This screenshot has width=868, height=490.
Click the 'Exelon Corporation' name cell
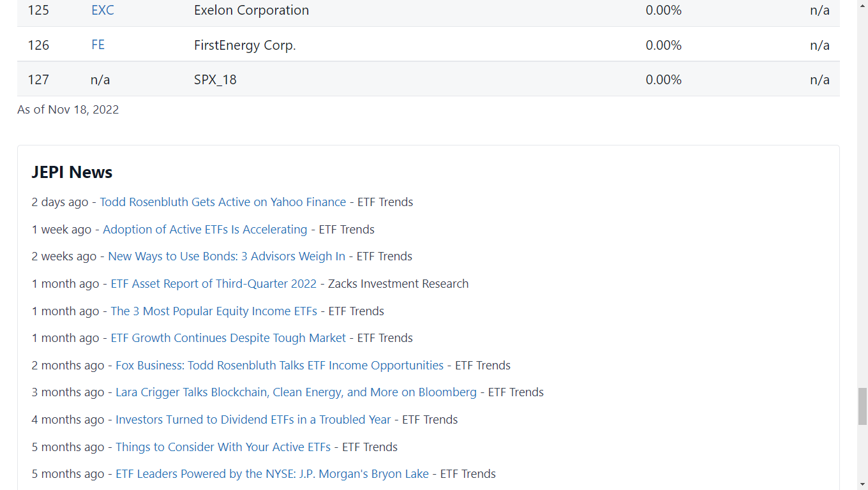(x=251, y=11)
